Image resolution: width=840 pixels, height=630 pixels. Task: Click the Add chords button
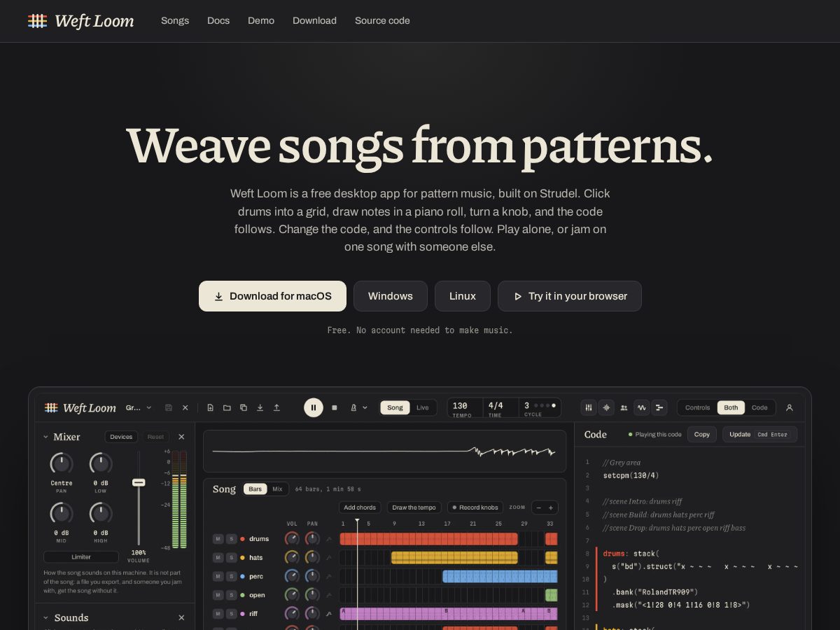coord(360,507)
